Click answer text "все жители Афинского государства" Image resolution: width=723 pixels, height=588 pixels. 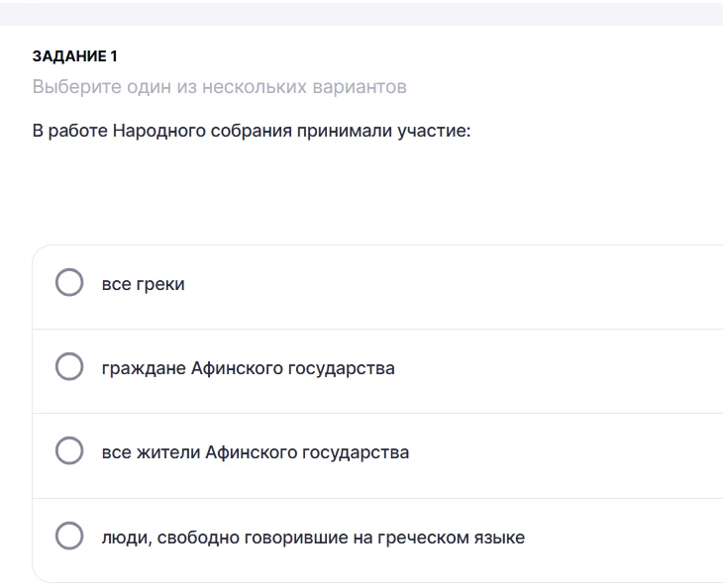click(255, 452)
